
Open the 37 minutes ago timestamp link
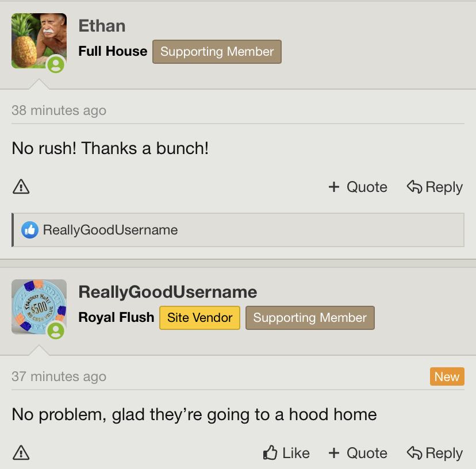59,376
